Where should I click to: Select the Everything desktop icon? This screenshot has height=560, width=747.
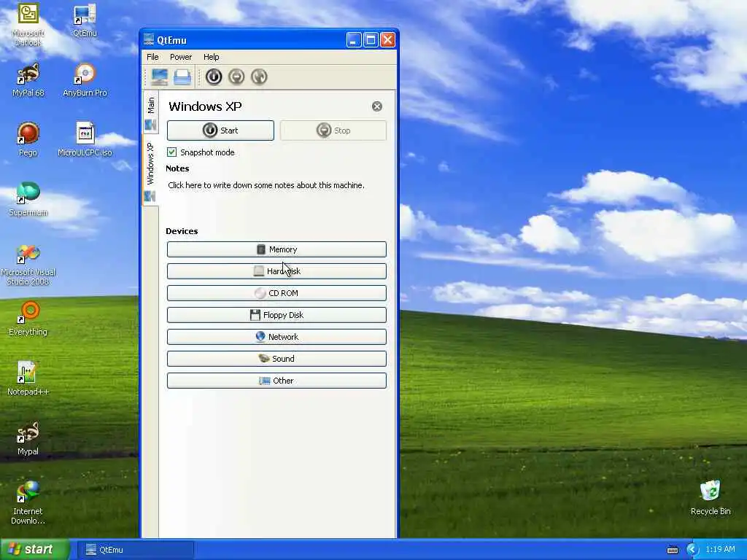(x=28, y=319)
